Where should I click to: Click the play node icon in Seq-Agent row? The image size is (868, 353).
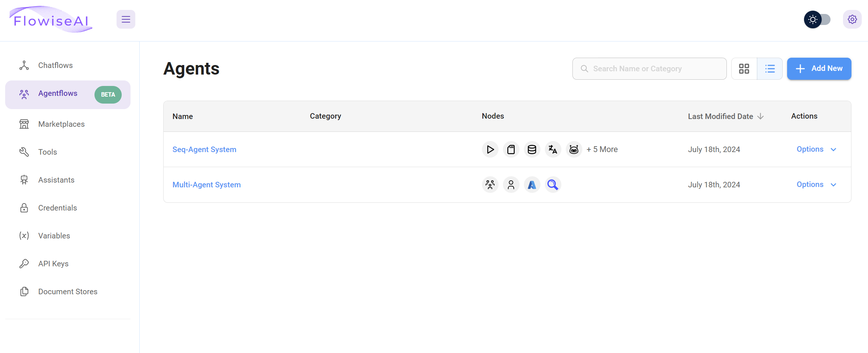click(490, 150)
